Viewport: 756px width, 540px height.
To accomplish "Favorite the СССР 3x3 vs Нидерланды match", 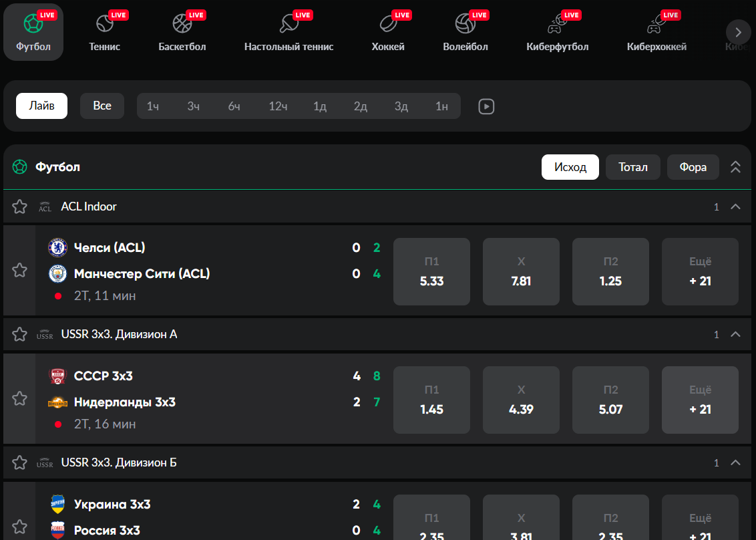I will tap(20, 398).
